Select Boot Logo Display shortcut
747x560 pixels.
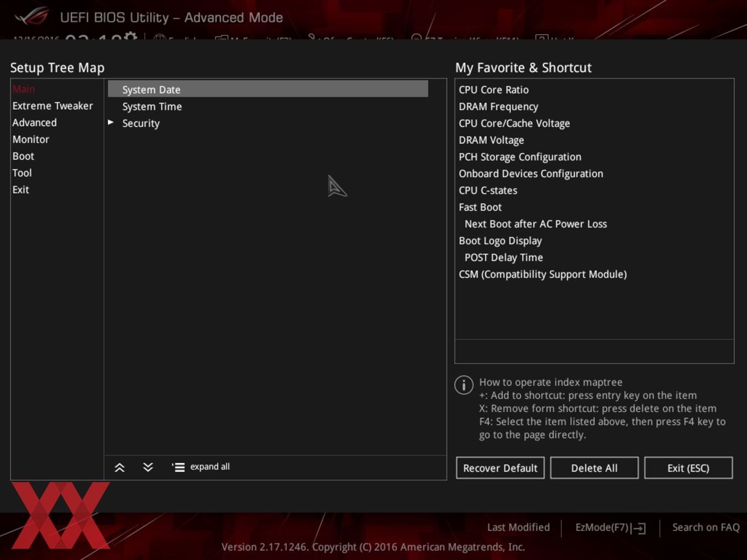point(500,240)
